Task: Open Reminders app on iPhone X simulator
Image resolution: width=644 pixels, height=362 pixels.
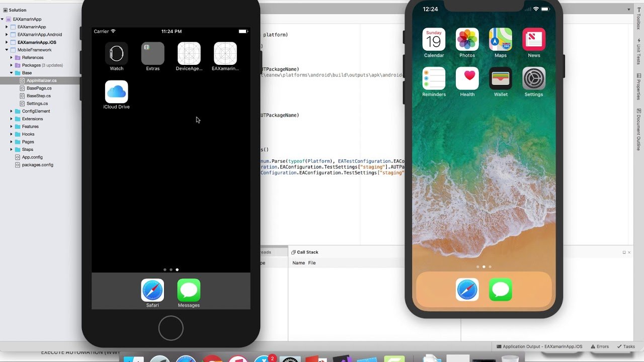Action: pyautogui.click(x=434, y=78)
